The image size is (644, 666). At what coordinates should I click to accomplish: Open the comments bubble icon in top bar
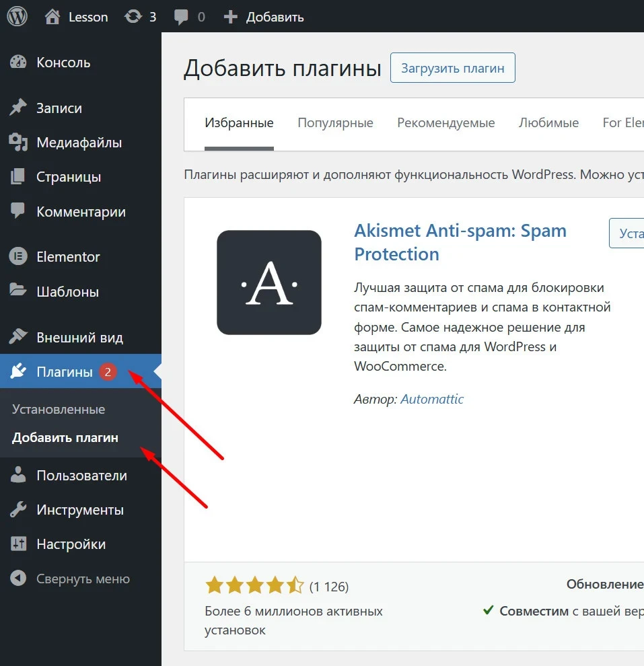point(181,17)
